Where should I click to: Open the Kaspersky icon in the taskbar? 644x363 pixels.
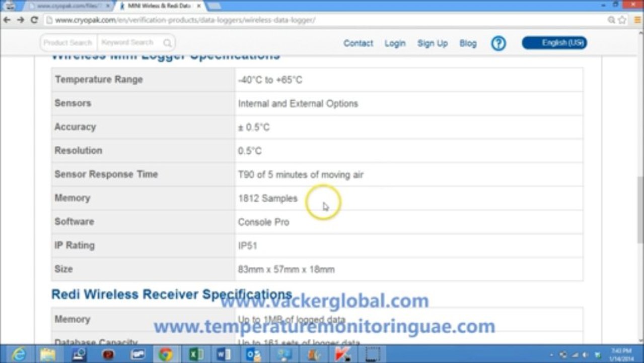343,354
